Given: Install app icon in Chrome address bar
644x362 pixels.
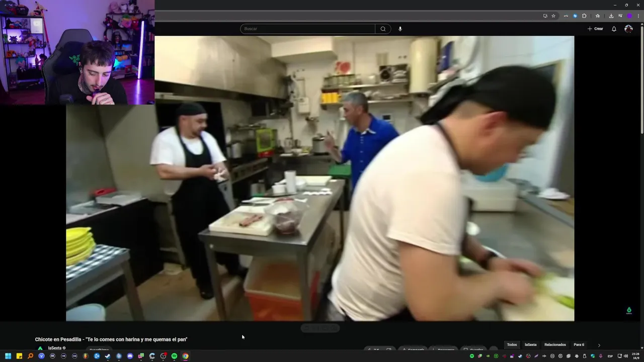Looking at the screenshot, I should [545, 16].
